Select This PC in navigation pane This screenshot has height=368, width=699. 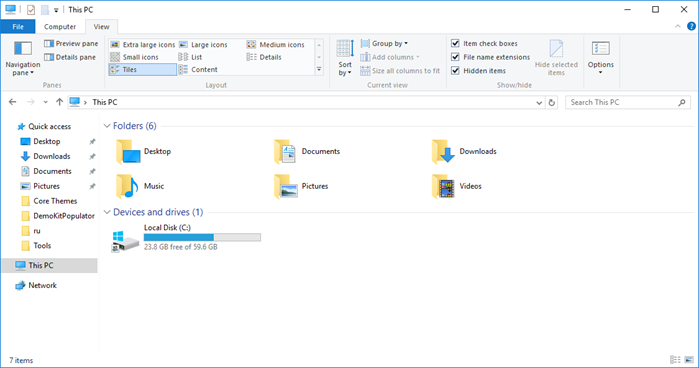[49, 265]
